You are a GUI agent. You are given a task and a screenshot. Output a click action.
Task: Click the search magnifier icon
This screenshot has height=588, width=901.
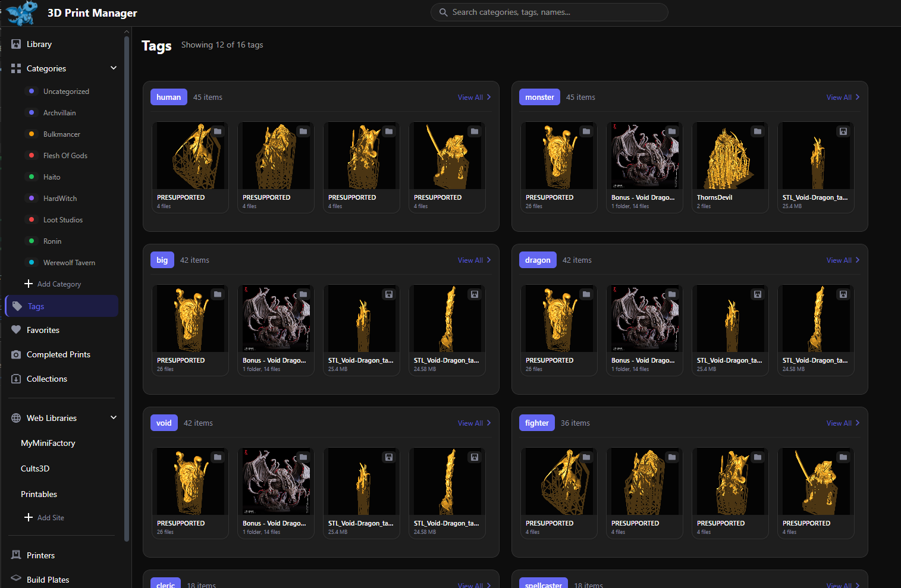444,12
